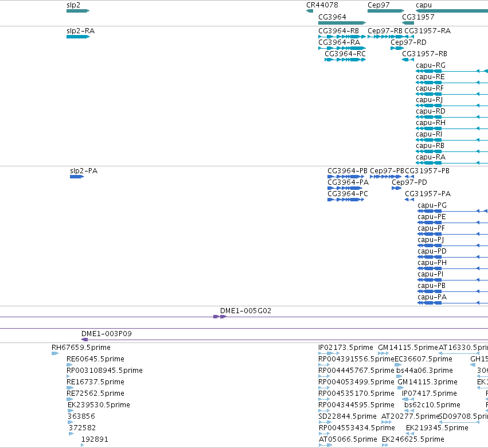The width and height of the screenshot is (488, 448).
Task: Select the capu-PH protein feature
Action: pos(453,268)
